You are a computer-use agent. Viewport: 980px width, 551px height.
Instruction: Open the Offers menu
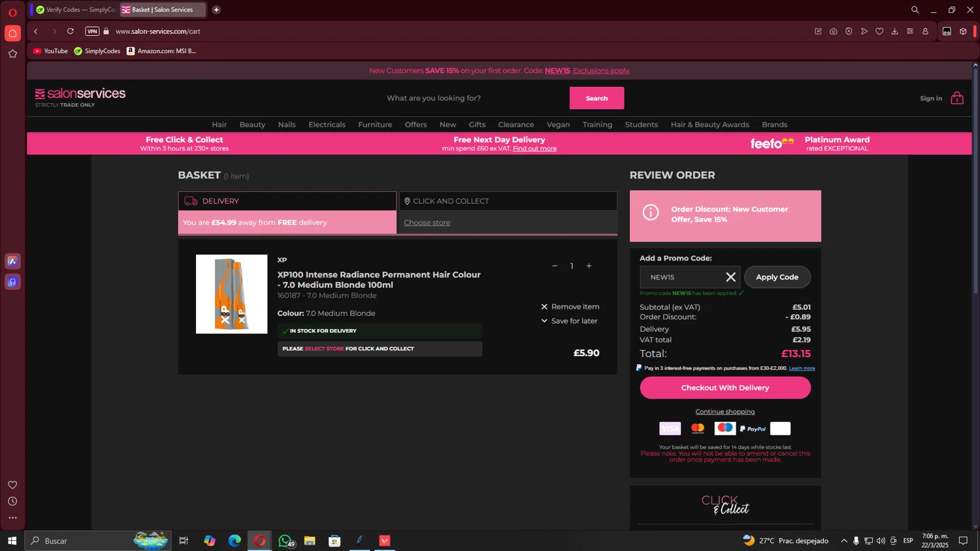[x=416, y=125]
